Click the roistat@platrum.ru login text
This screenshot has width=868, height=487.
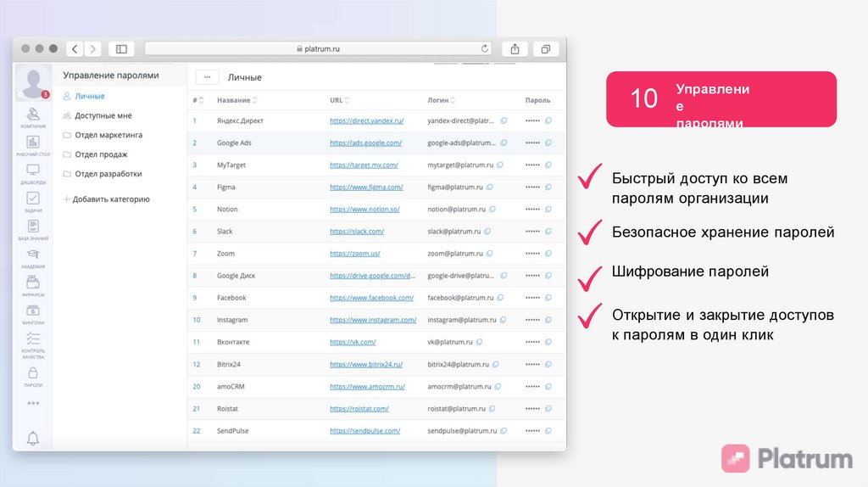(x=456, y=409)
